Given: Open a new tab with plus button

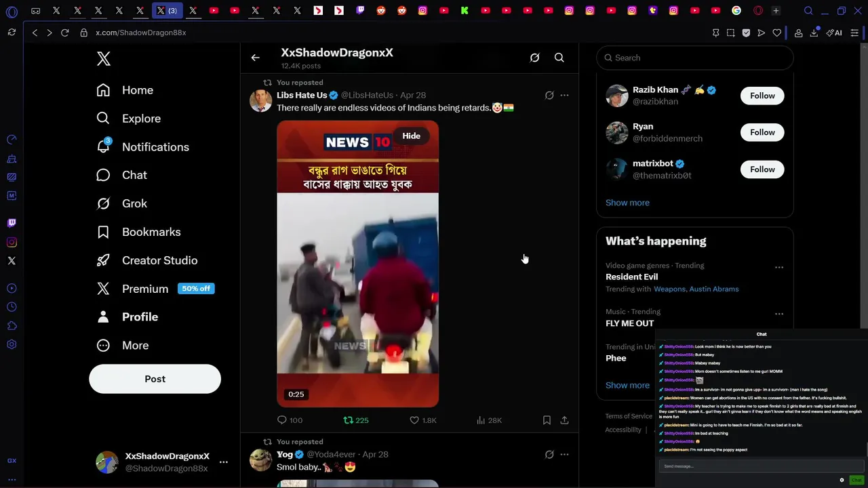Looking at the screenshot, I should coord(776,11).
